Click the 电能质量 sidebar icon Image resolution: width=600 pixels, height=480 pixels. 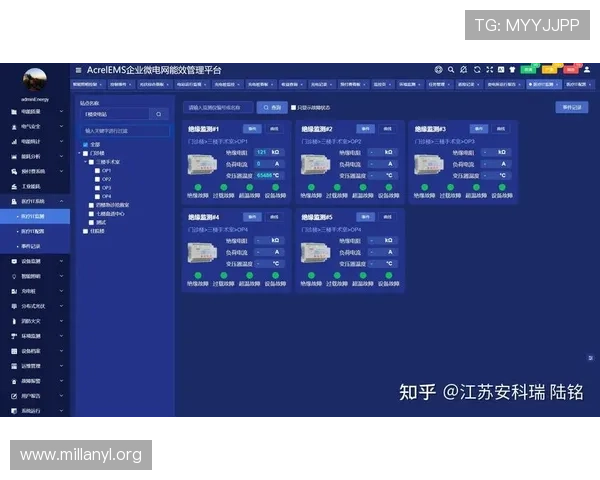pyautogui.click(x=14, y=112)
